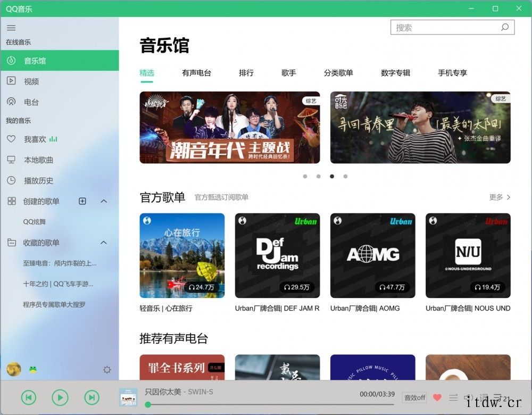This screenshot has height=415, width=532.
Task: Switch to the 分类歌单 tab
Action: pos(338,72)
